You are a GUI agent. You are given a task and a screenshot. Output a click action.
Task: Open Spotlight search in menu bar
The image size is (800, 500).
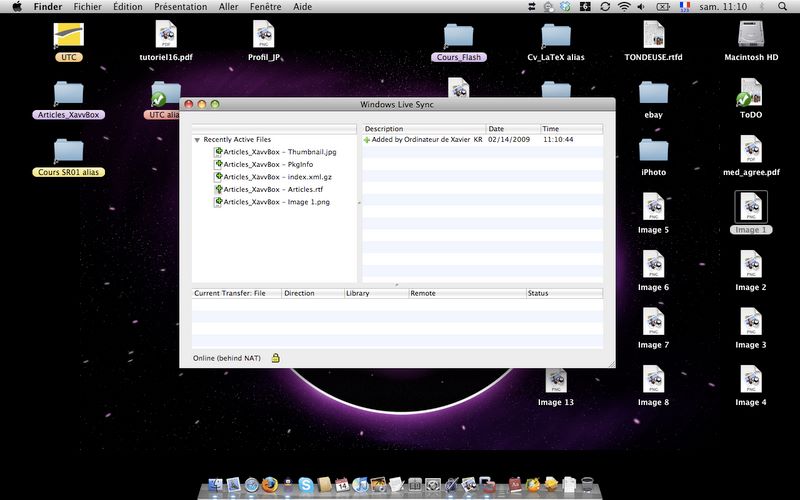782,7
